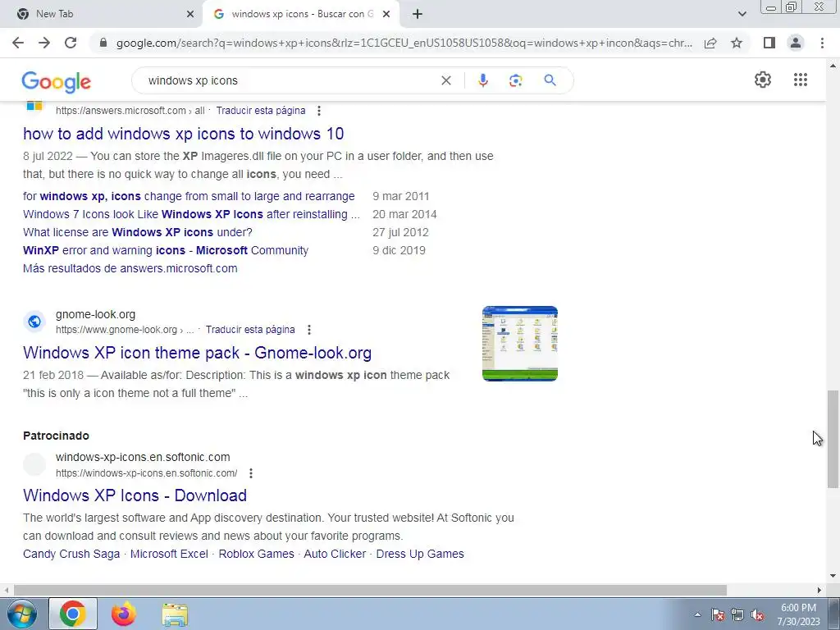Go to the Google homepage logo
Viewport: 840px width, 630px height.
57,81
